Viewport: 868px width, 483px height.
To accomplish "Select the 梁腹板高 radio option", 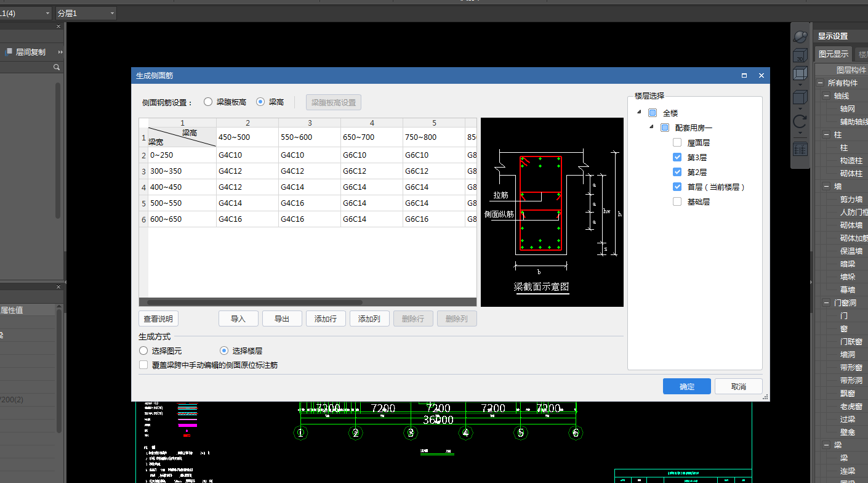I will (208, 102).
